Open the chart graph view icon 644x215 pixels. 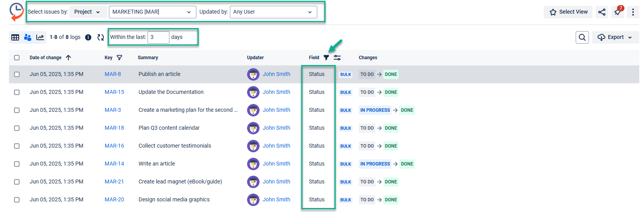coord(40,37)
